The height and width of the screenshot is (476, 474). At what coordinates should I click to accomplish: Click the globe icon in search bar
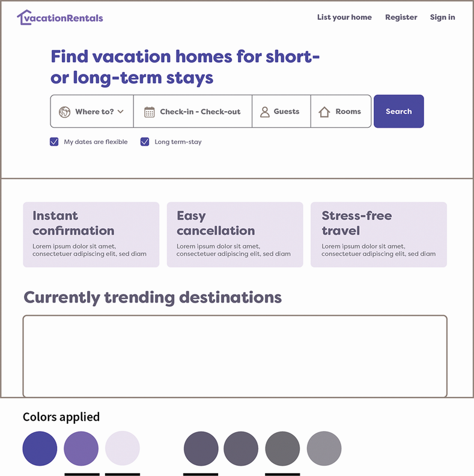65,112
